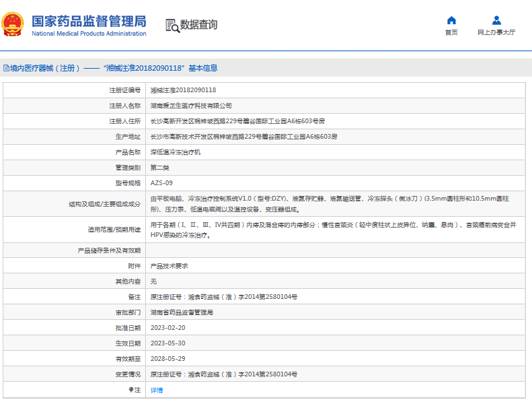Image resolution: width=532 pixels, height=404 pixels.
Task: Click the 适用范围/预期用途 label
Action: tap(114, 230)
